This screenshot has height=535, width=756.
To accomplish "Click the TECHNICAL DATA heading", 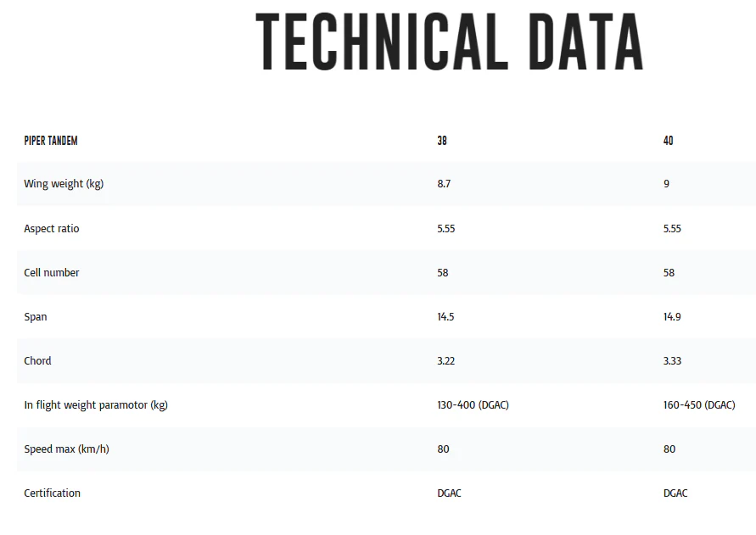I will pos(450,42).
